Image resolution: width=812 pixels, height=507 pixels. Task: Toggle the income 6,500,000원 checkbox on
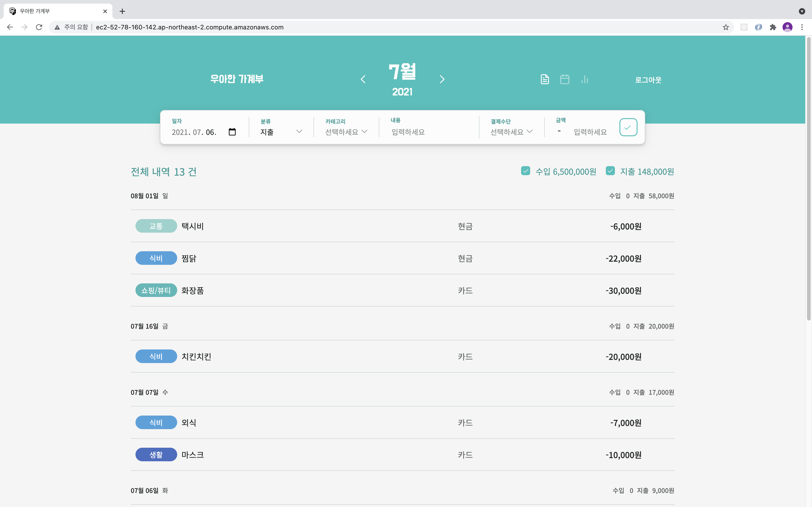(x=525, y=171)
